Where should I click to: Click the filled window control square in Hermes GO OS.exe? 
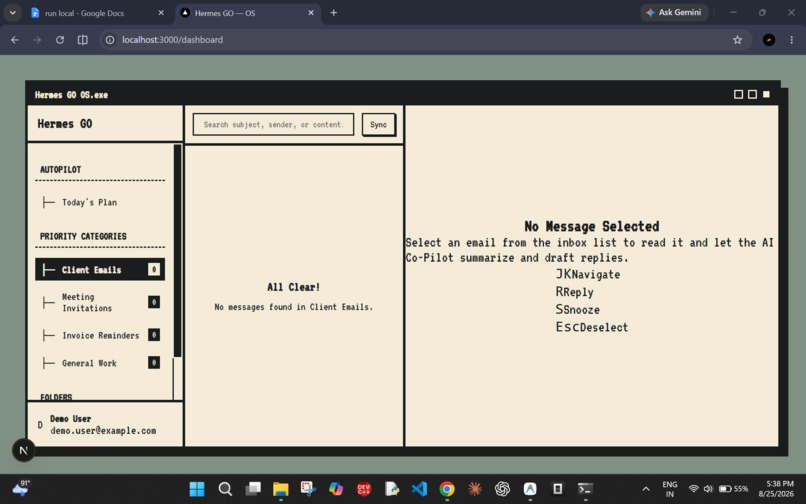[x=766, y=94]
